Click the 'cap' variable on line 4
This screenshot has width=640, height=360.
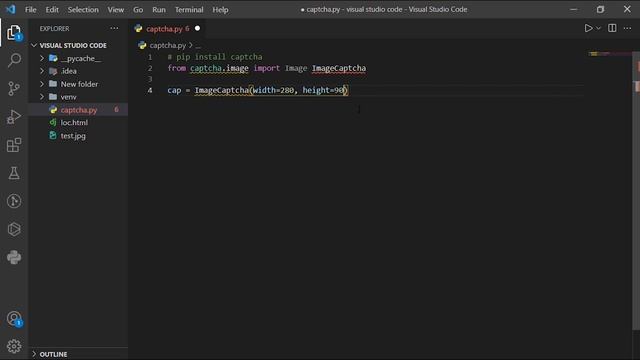[x=174, y=90]
